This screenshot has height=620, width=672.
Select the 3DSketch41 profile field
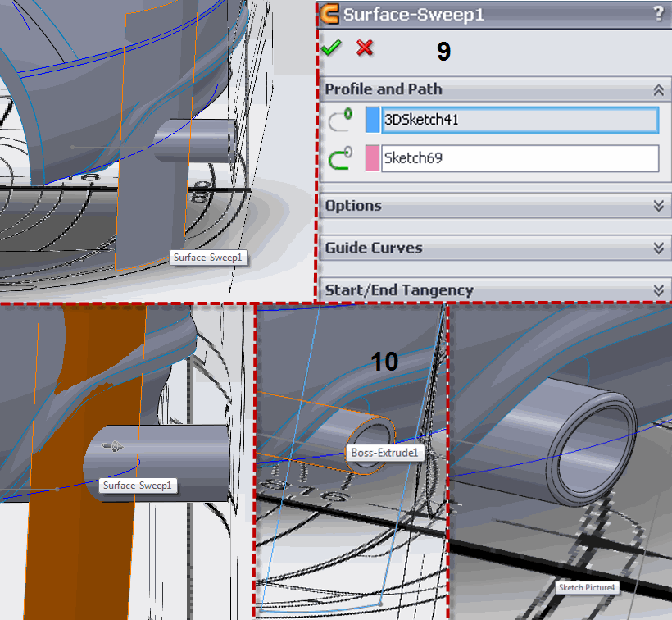tap(520, 121)
